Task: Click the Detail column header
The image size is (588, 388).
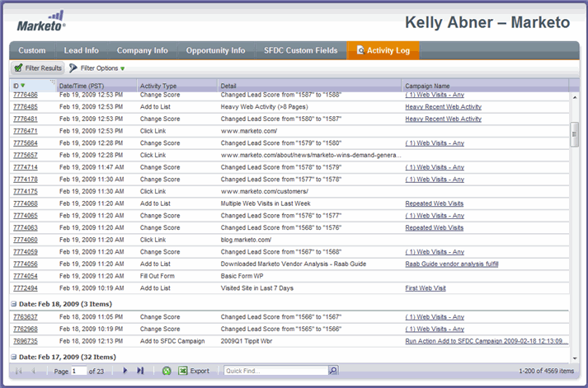Action: [310, 86]
